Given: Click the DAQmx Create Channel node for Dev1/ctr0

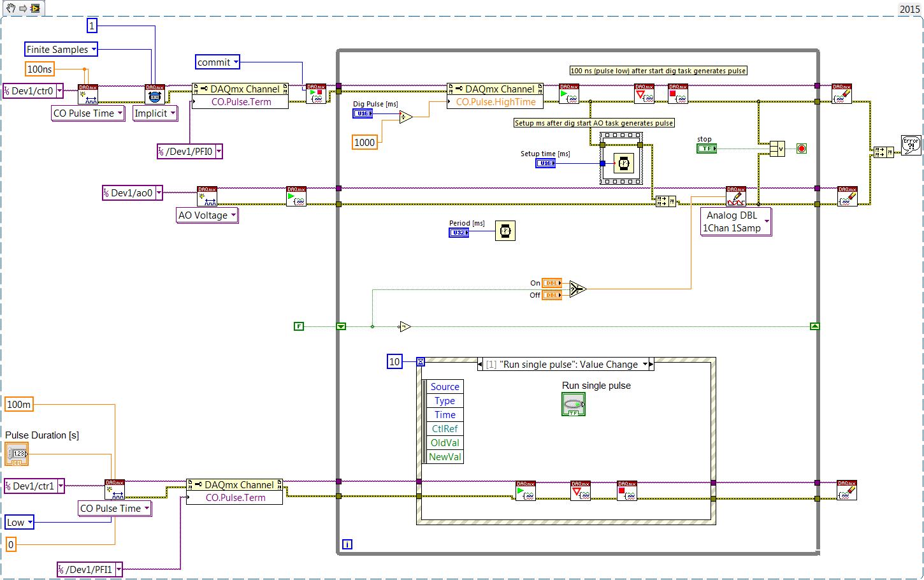Looking at the screenshot, I should [x=88, y=94].
